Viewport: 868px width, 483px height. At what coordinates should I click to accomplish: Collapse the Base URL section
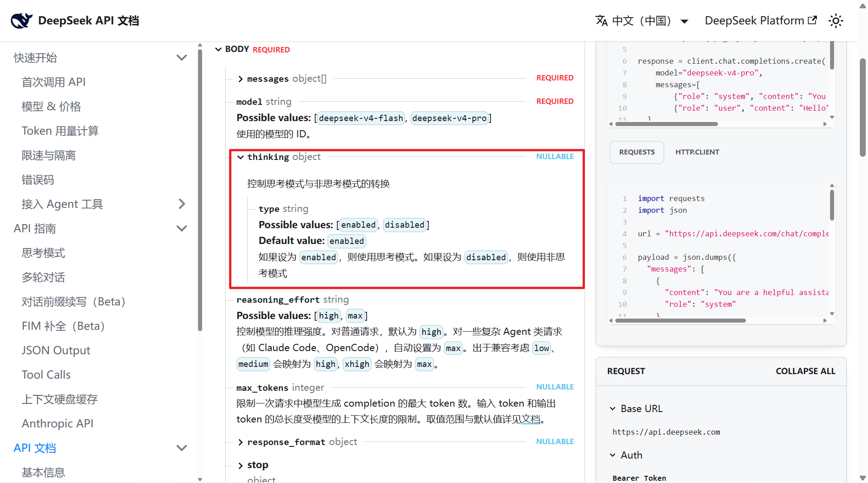[x=613, y=408]
